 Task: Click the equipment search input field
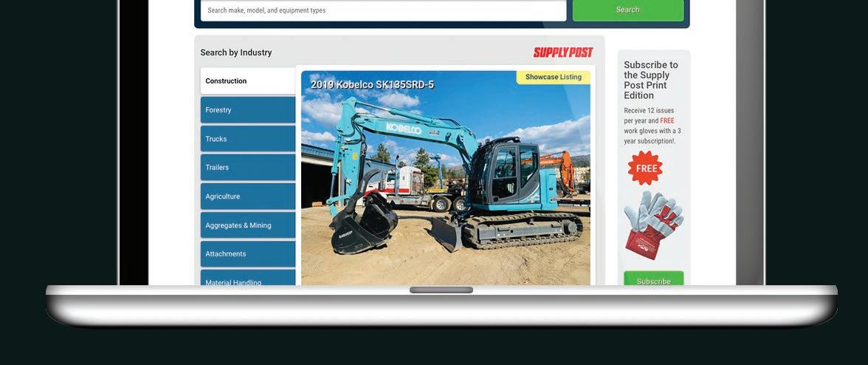(383, 10)
